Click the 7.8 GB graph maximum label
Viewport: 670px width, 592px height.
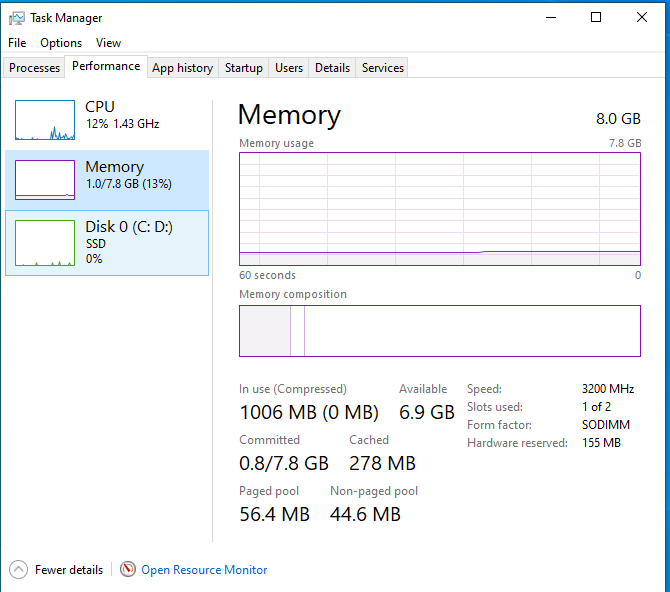625,143
